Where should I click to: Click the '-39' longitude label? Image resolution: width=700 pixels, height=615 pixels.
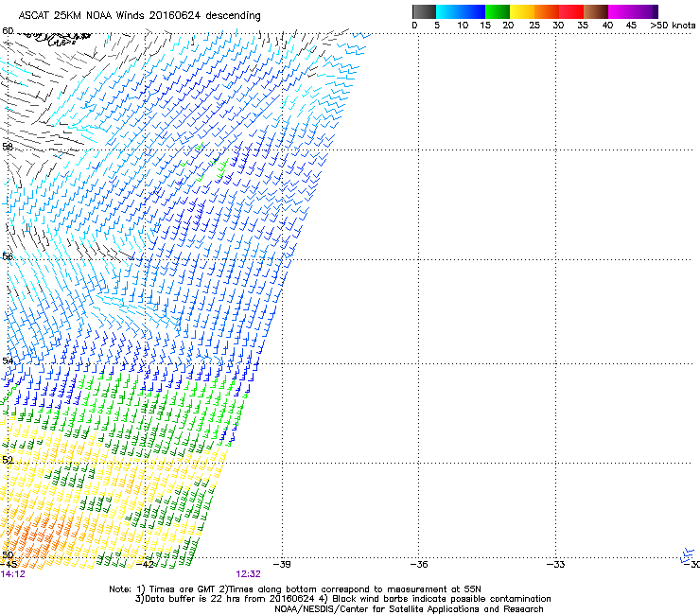click(x=282, y=564)
